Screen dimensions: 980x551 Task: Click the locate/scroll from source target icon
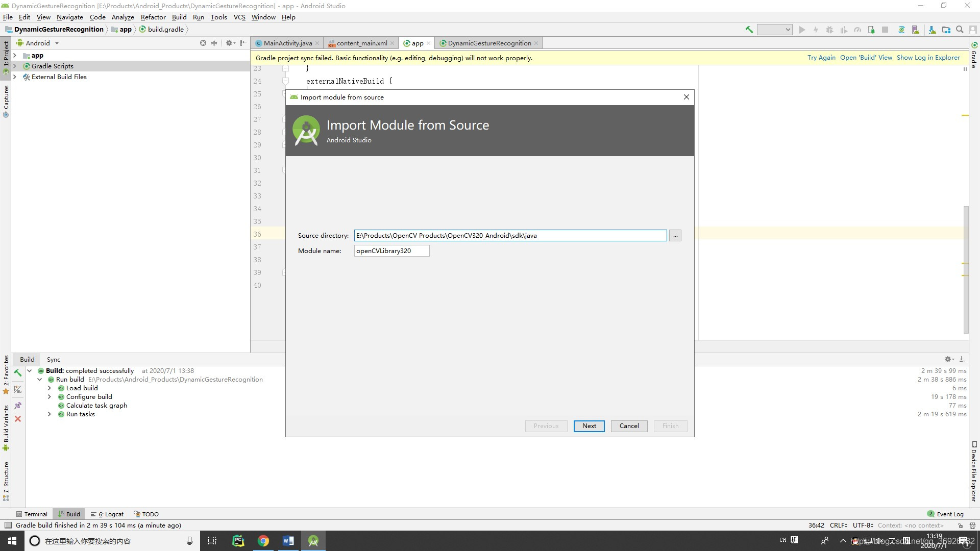203,43
